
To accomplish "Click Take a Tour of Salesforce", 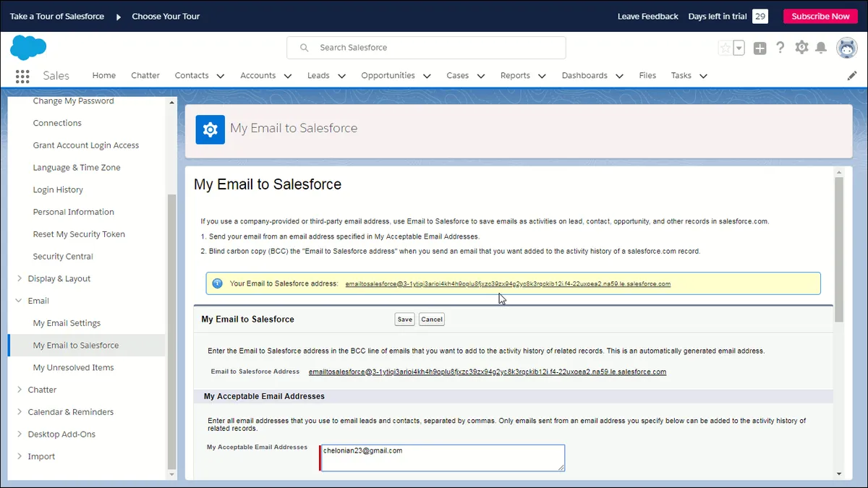I will coord(57,17).
